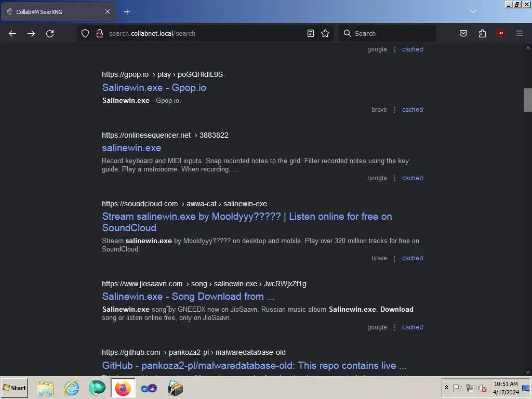Open purple infinity taskbar app

click(x=149, y=388)
